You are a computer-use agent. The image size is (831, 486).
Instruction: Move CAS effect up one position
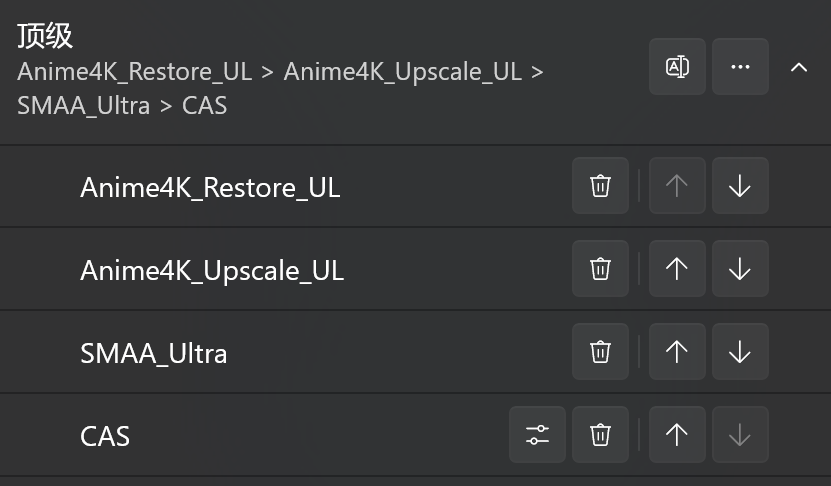677,435
